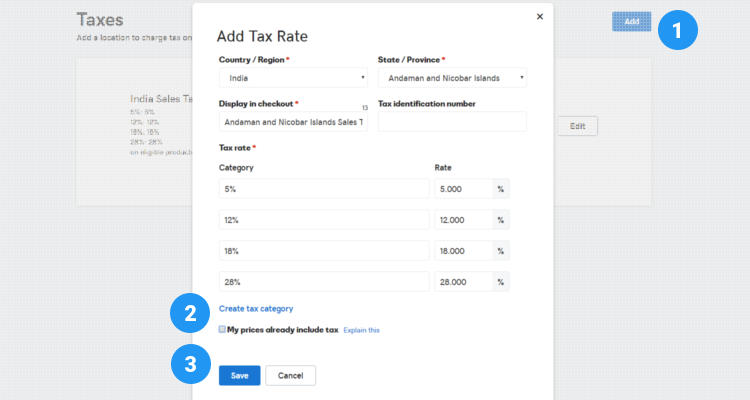Open the State / Province dropdown
This screenshot has height=400, width=750.
coord(452,78)
